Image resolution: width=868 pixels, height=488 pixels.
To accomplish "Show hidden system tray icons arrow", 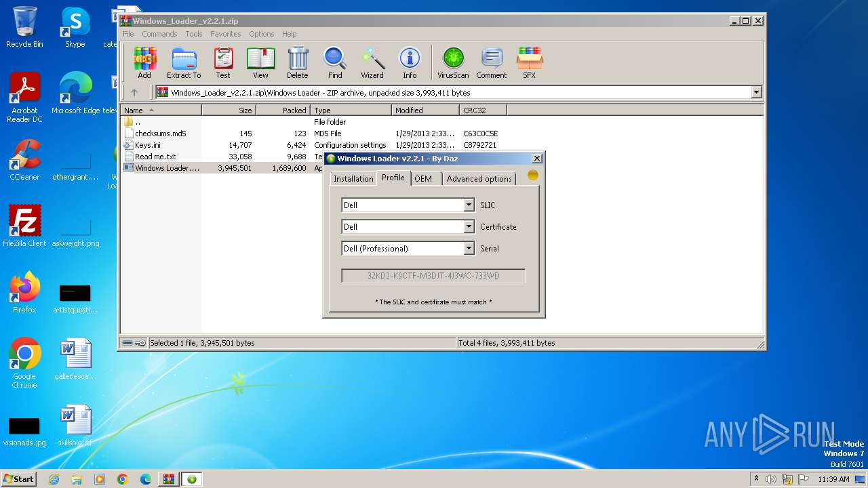I will click(x=756, y=479).
